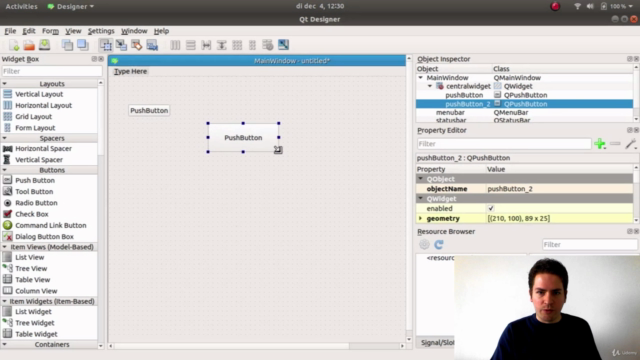Collapse the Layouts category in Widget Box
640x360 pixels.
4,84
